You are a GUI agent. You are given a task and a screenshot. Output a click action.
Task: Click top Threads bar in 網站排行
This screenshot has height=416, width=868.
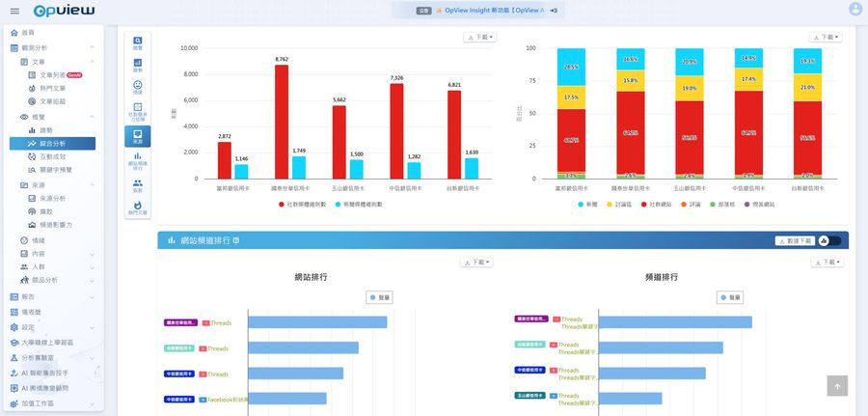(317, 322)
